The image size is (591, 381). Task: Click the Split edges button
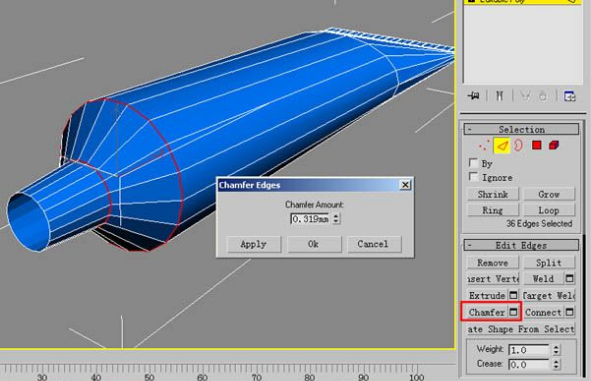coord(549,263)
